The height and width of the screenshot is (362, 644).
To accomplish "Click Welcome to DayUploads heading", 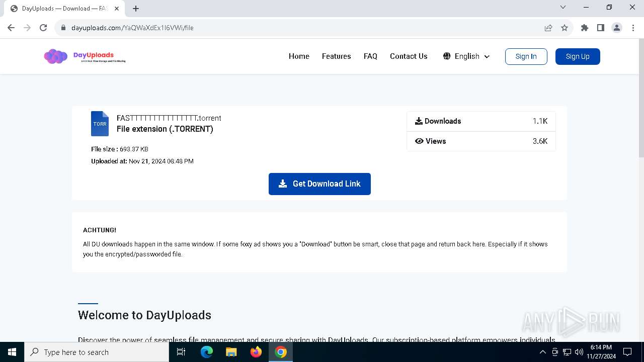I will (x=144, y=315).
